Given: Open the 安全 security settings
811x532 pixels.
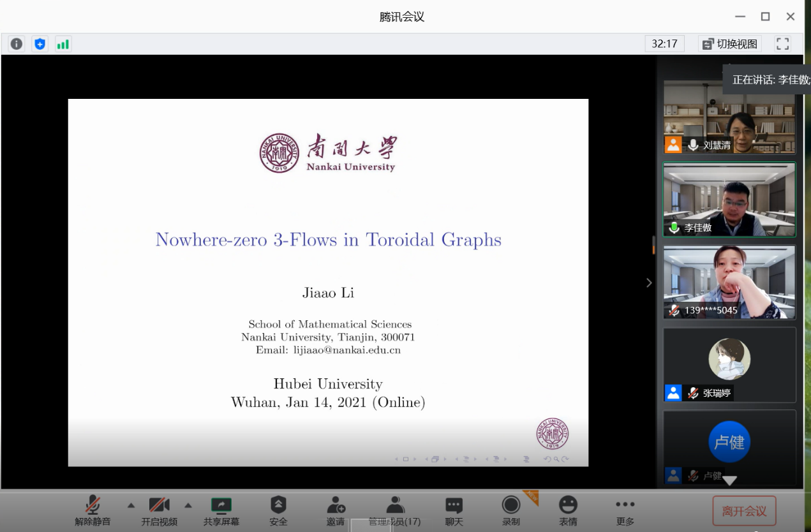Looking at the screenshot, I should point(278,511).
